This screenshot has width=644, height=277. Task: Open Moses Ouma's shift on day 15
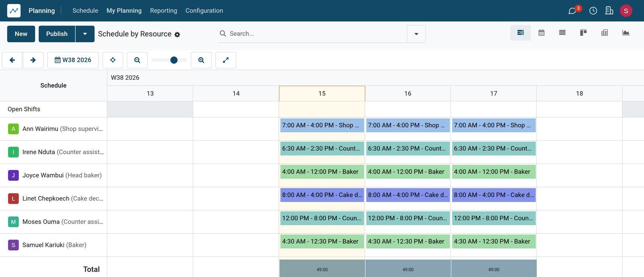tap(322, 218)
